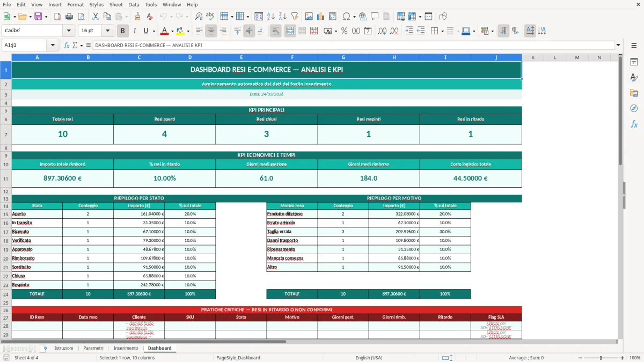This screenshot has height=362, width=644.
Task: Toggle Center Vertically alignment
Action: 249,31
